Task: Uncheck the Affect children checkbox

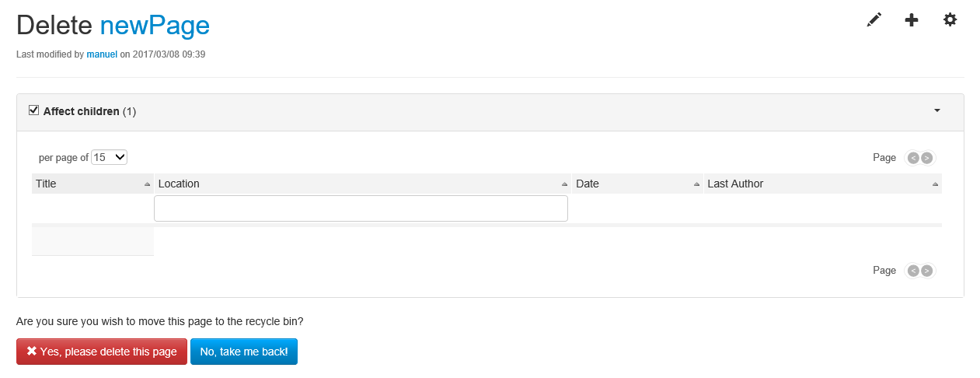Action: click(x=33, y=110)
